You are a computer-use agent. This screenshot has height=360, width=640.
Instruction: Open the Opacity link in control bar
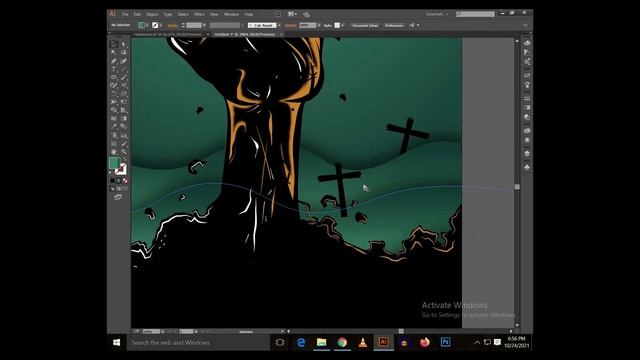291,25
